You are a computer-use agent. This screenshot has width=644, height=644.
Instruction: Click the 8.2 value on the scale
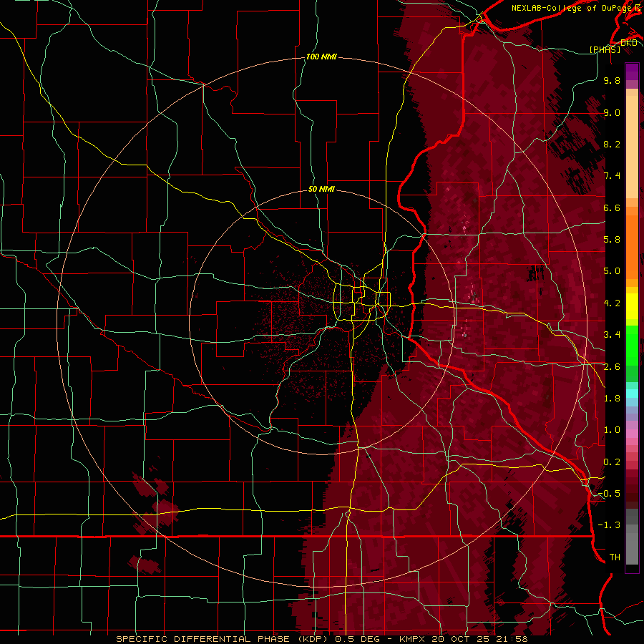[612, 144]
